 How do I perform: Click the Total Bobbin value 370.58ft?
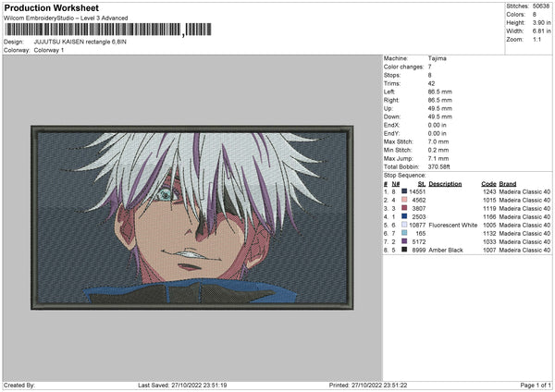(x=438, y=166)
